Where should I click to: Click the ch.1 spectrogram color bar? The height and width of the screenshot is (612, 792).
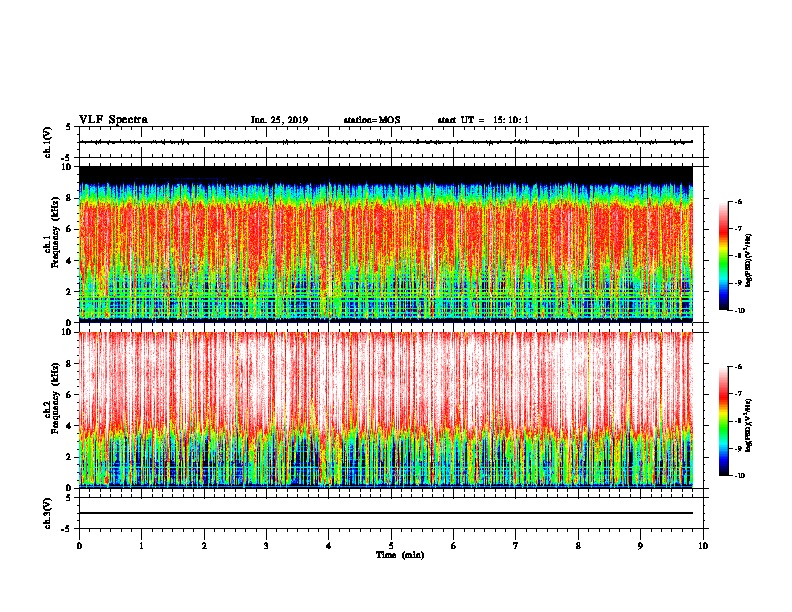(x=723, y=256)
